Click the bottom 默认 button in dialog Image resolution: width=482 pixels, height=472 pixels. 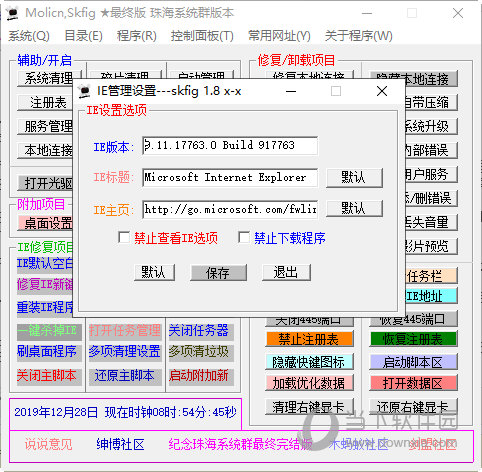point(154,272)
